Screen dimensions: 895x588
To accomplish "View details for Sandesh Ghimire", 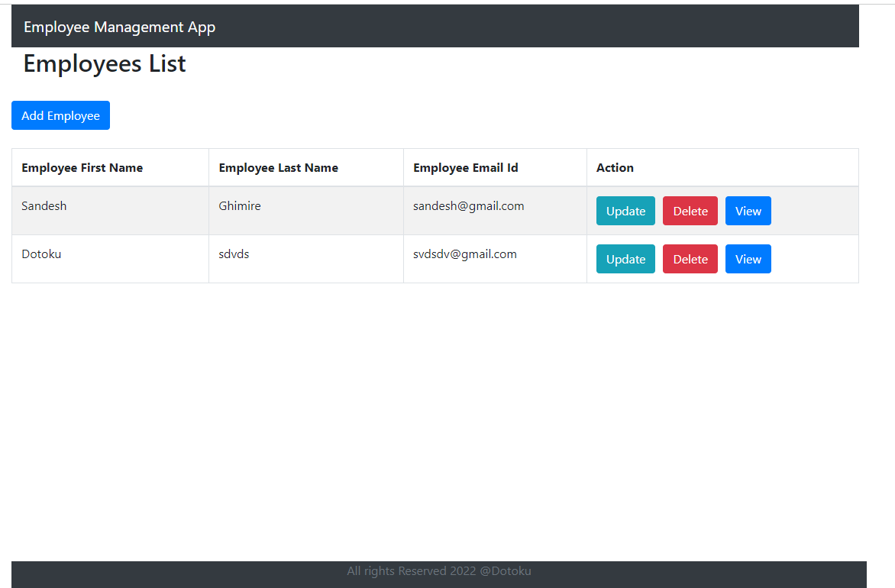I will tap(748, 211).
